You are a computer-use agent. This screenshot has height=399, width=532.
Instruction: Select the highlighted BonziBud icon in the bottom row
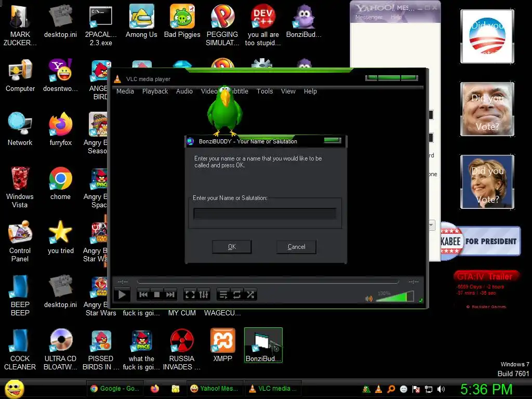[x=263, y=345]
